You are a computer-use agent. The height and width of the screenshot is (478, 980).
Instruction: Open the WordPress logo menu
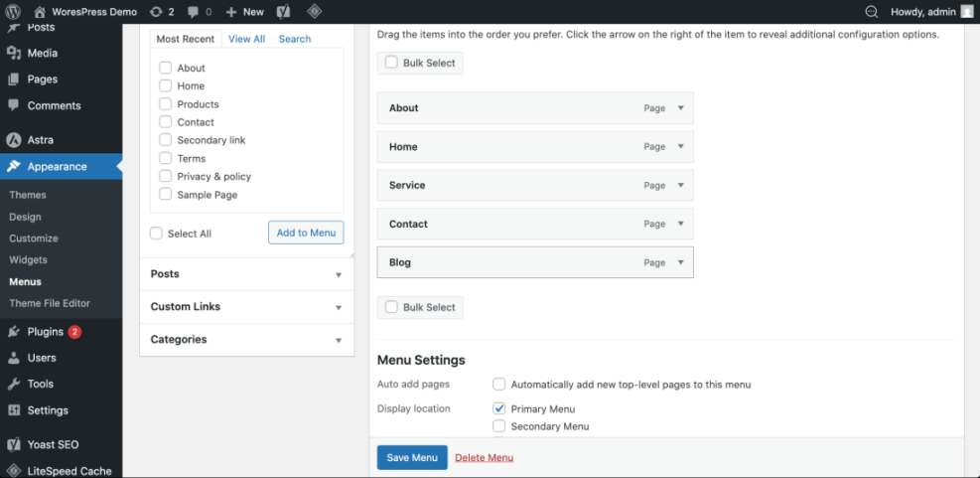13,11
